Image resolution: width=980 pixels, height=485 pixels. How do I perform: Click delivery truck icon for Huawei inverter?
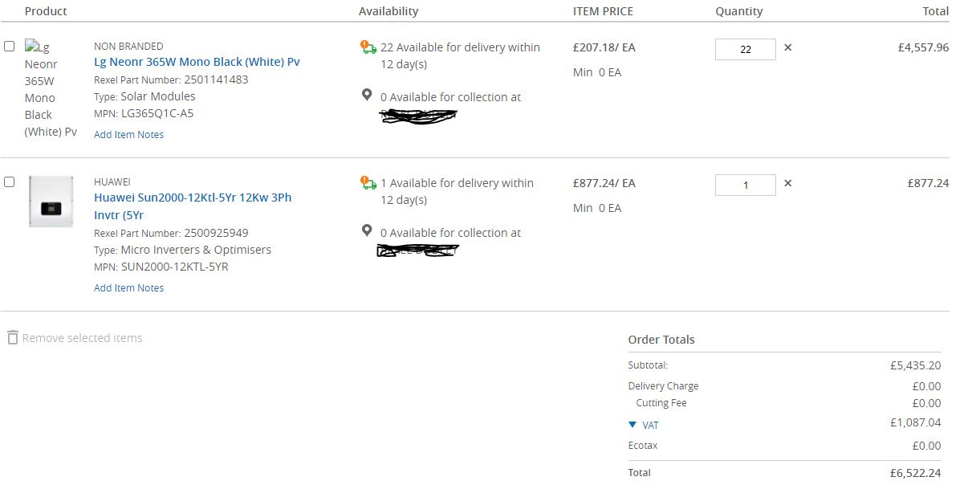(368, 183)
